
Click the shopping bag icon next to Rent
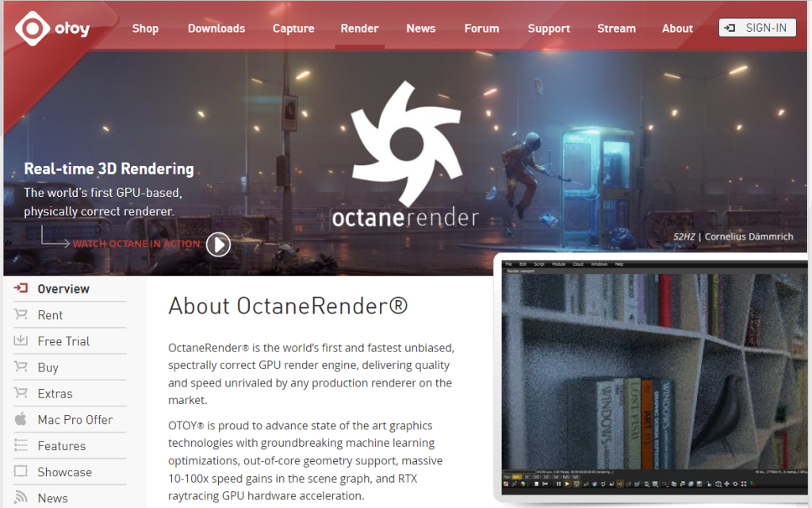pos(21,314)
